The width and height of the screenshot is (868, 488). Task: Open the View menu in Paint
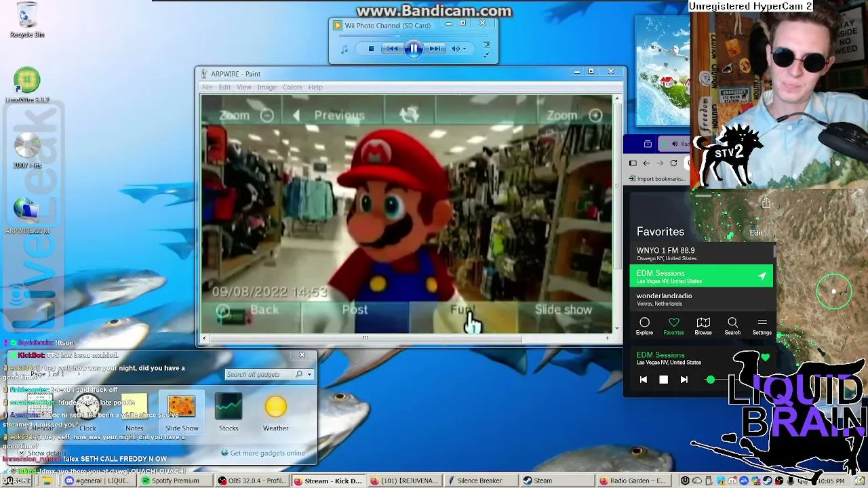[243, 87]
